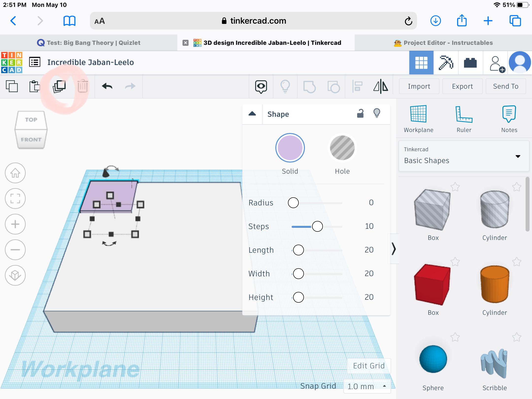The image size is (532, 399).
Task: Collapse the Shape panel arrow
Action: 252,114
